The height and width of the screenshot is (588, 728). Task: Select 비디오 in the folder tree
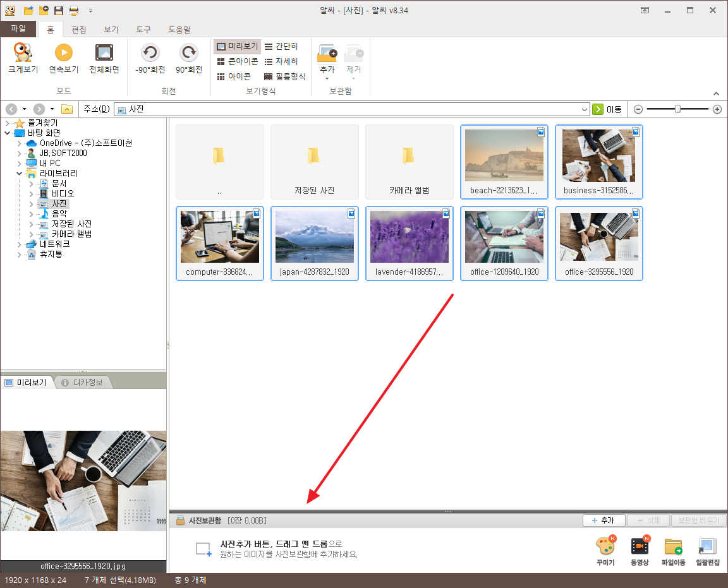click(63, 193)
